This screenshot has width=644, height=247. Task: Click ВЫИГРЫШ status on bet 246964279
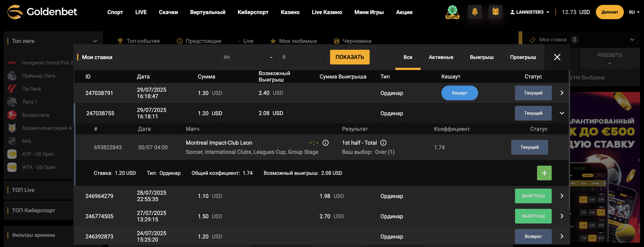pyautogui.click(x=533, y=196)
